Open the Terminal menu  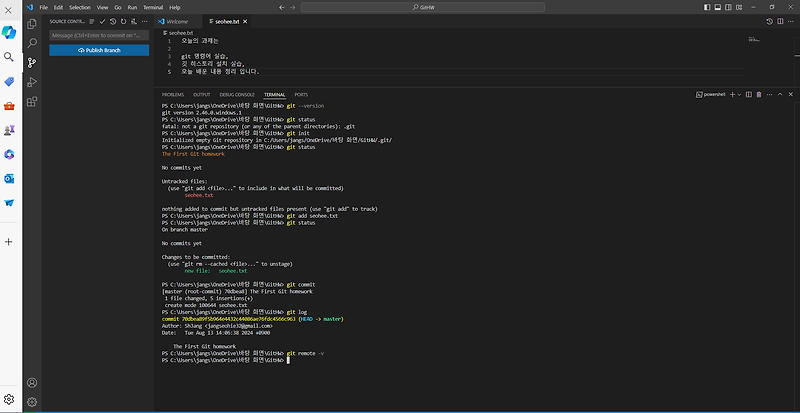coord(153,7)
